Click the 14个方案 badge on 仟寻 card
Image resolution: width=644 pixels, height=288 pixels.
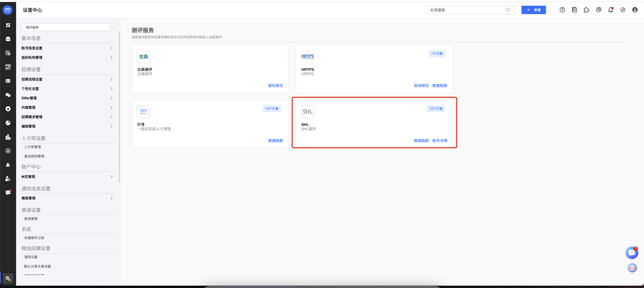point(272,108)
